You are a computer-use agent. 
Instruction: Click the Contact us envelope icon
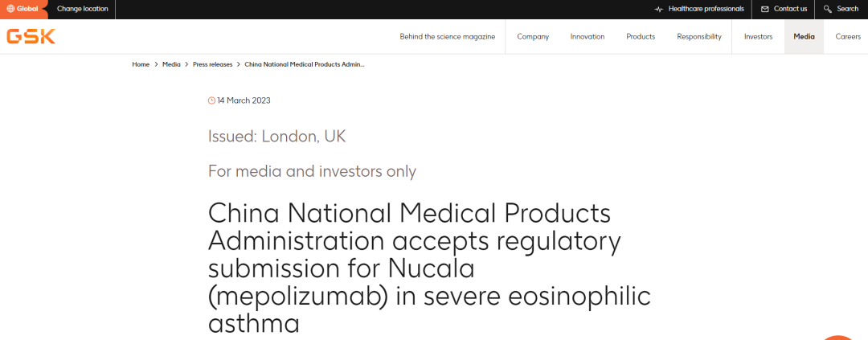tap(765, 9)
